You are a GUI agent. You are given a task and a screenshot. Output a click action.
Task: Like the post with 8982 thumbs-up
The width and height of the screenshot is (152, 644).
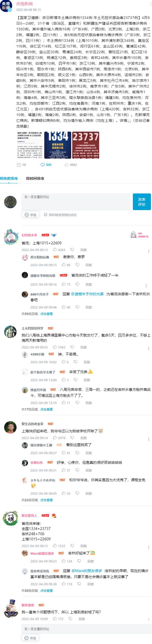pos(67,165)
